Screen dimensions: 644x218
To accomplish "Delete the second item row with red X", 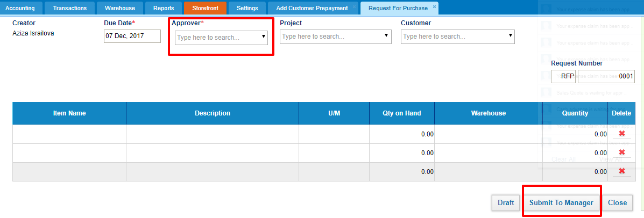I will 621,152.
